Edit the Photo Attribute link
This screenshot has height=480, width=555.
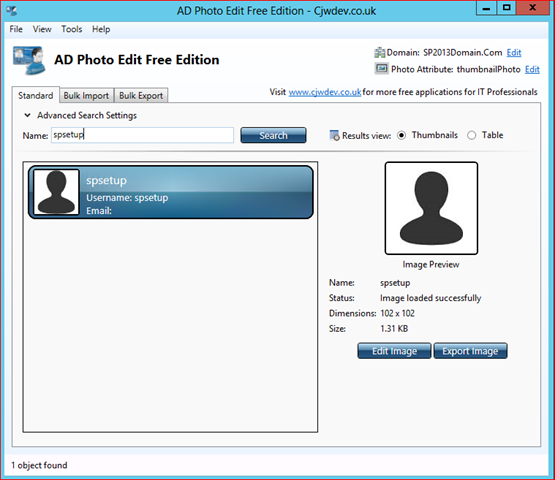tap(532, 69)
